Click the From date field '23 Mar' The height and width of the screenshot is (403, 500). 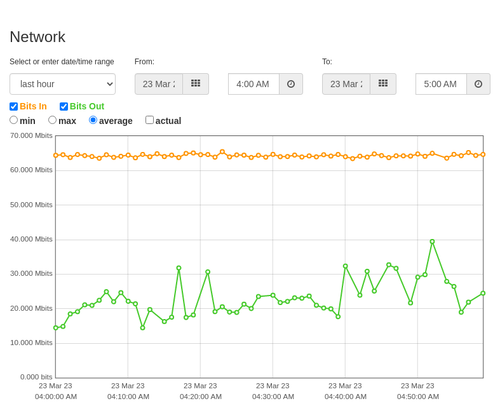159,84
